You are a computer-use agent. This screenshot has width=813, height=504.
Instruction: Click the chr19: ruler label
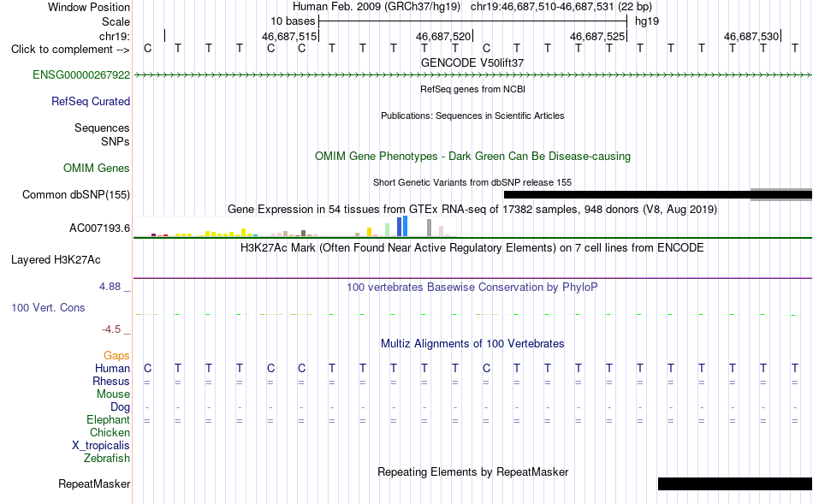click(115, 36)
